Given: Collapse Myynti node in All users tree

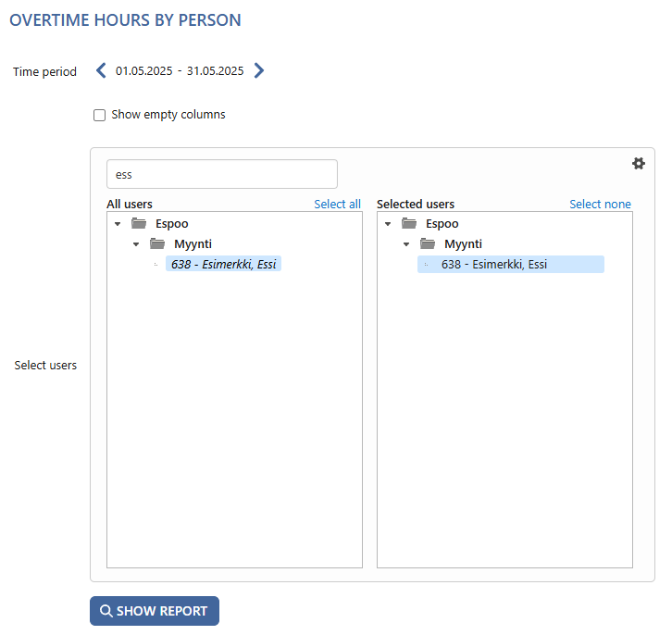Looking at the screenshot, I should 136,244.
